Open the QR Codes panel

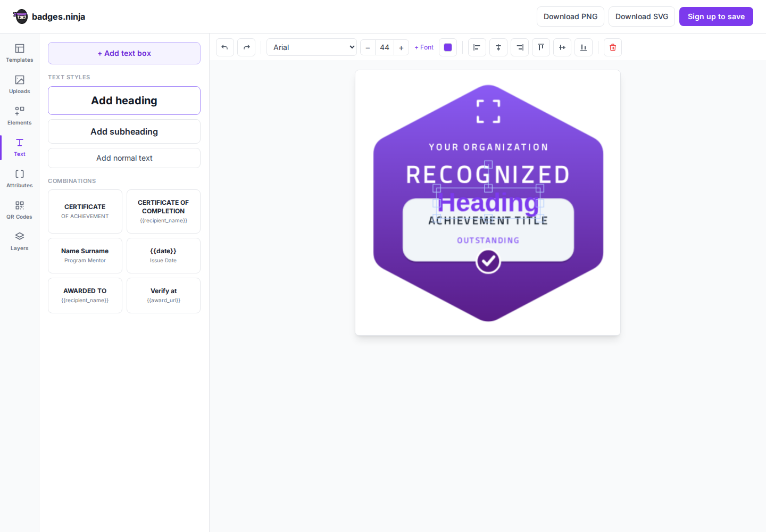(20, 210)
